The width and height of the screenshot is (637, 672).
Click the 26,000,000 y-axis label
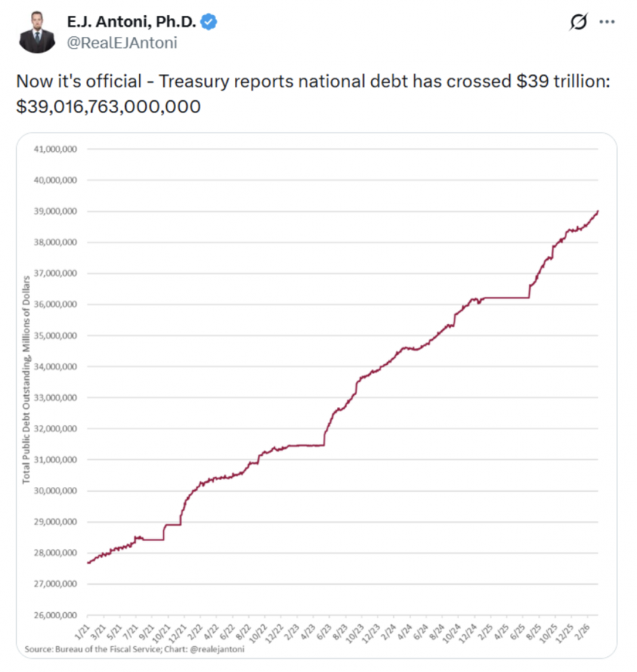click(55, 616)
